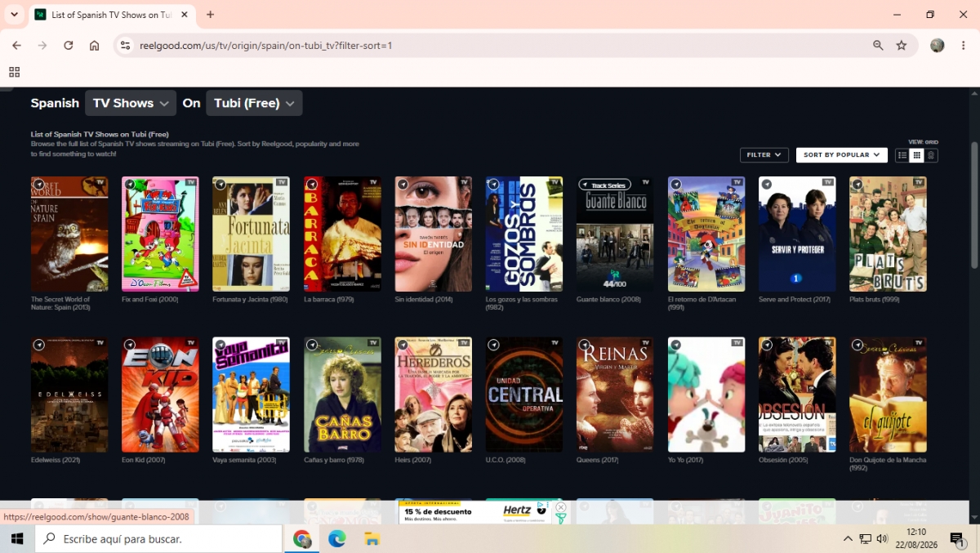Open the apps grid in bookmarks bar
This screenshot has width=980, height=553.
[14, 72]
